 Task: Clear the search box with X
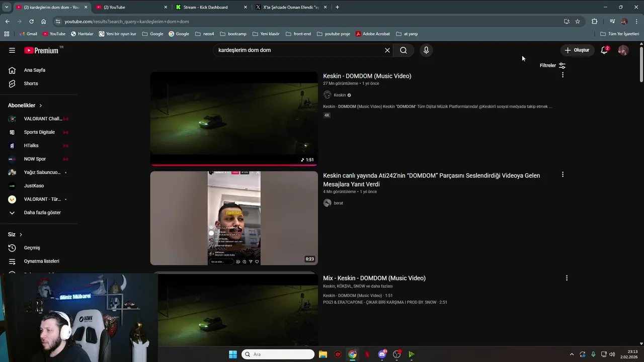click(387, 50)
